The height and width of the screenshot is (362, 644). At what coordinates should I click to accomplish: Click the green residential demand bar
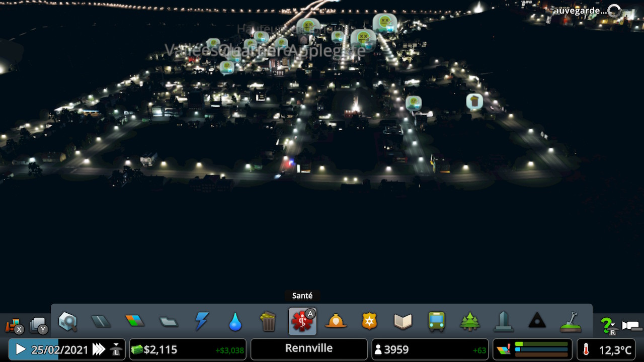click(541, 344)
